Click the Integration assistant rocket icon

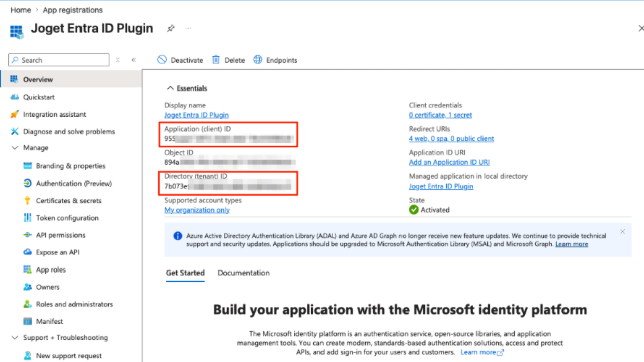(x=14, y=114)
